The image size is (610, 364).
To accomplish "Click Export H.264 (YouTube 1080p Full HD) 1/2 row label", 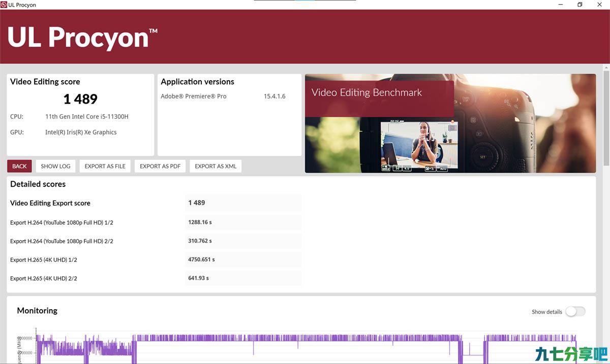I will pyautogui.click(x=62, y=223).
